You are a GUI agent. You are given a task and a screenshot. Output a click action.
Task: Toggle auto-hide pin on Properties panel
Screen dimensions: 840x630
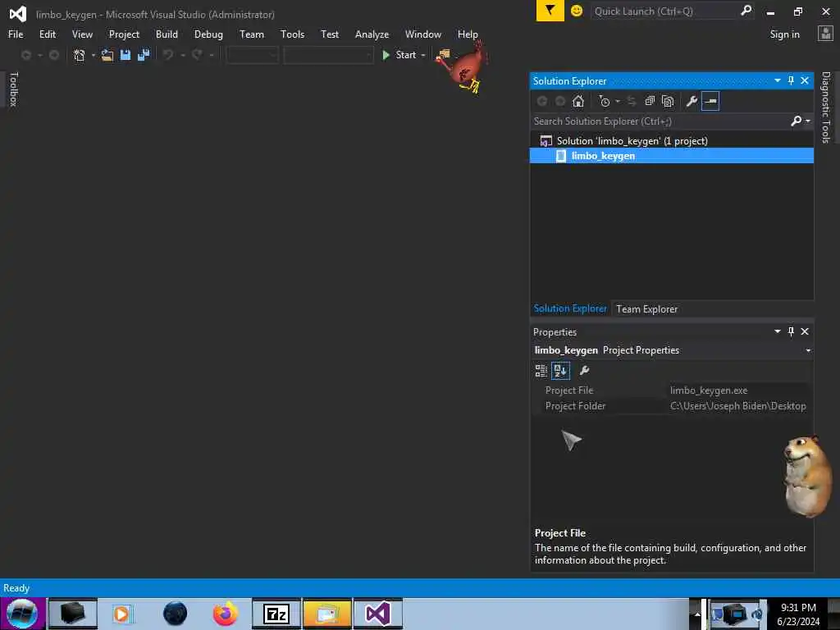point(792,331)
